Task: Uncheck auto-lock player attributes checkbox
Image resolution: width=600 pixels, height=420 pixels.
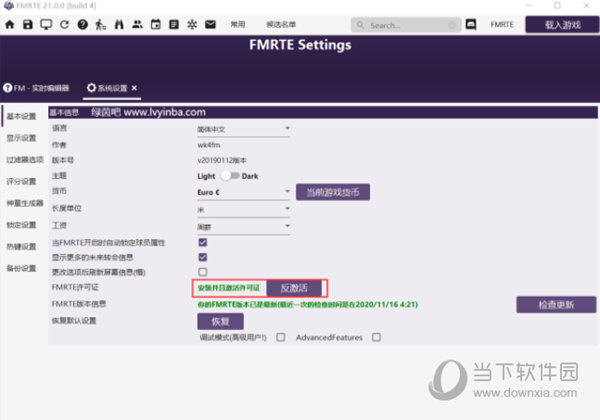Action: tap(203, 243)
